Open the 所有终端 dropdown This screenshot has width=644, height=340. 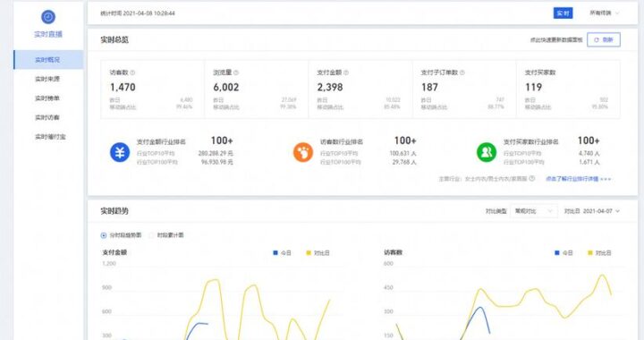tap(604, 13)
